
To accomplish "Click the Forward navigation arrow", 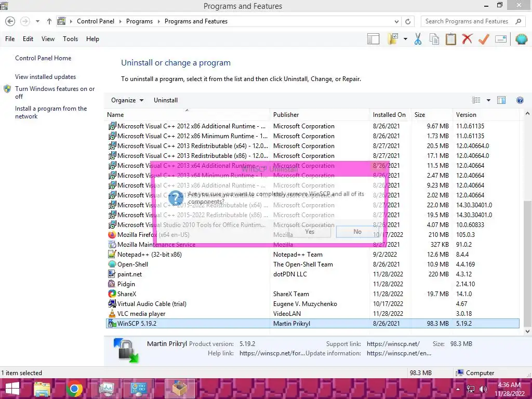I will coord(25,21).
